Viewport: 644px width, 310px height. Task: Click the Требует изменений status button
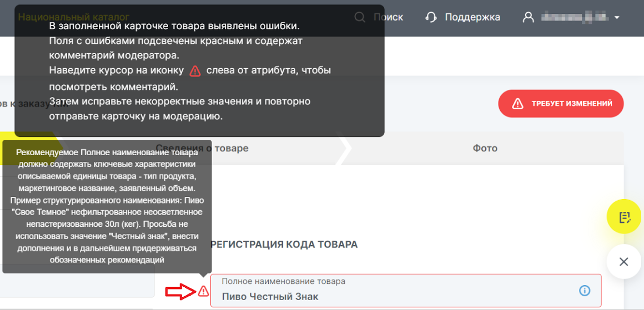(561, 104)
